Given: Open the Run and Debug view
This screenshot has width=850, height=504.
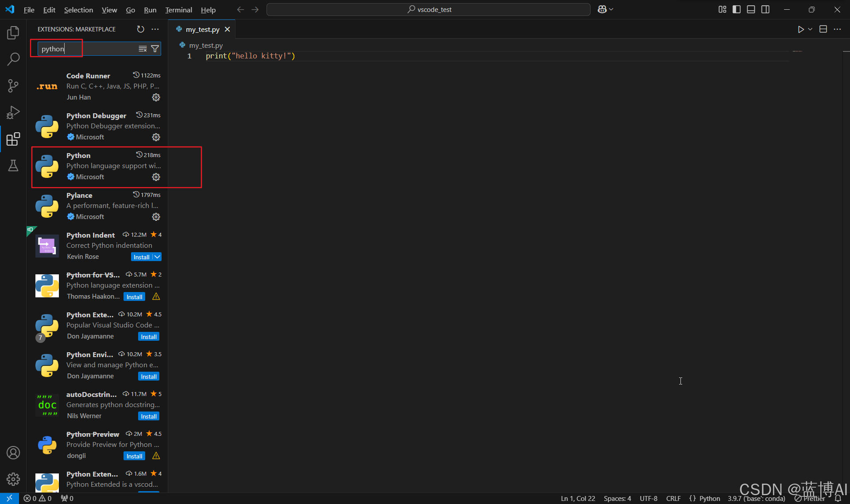Looking at the screenshot, I should click(x=13, y=112).
